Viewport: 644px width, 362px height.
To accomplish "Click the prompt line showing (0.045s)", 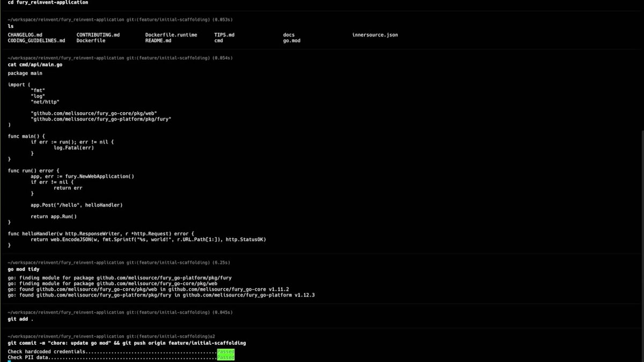I will point(120,312).
